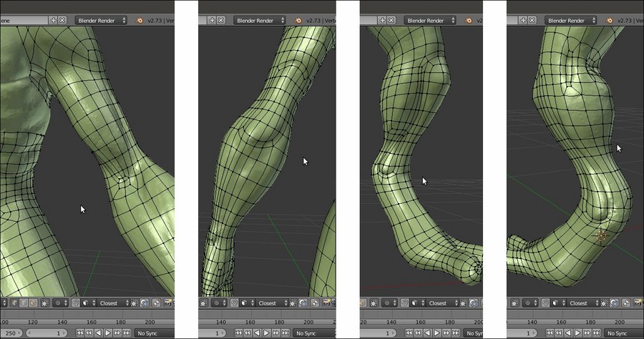Play animation in reverse in first panel
Image resolution: width=644 pixels, height=339 pixels.
click(x=98, y=333)
